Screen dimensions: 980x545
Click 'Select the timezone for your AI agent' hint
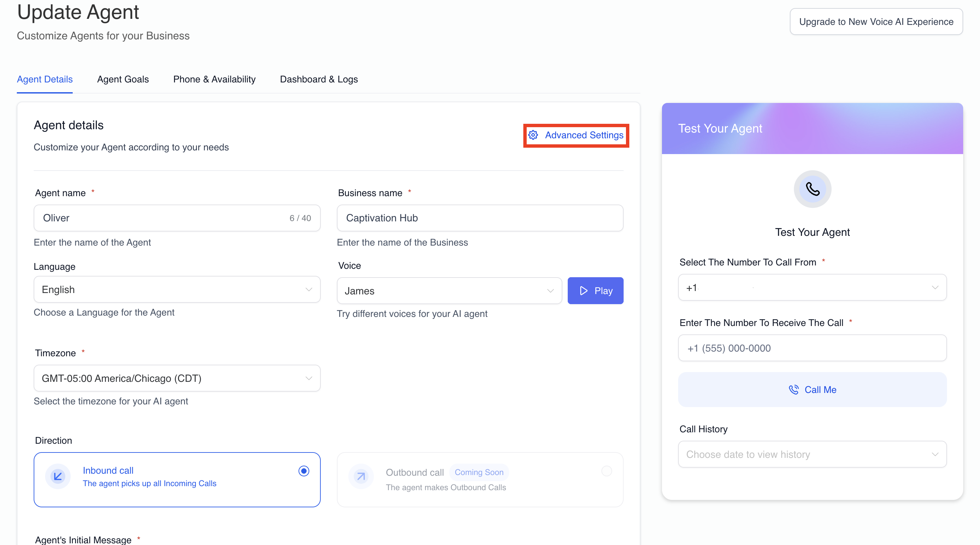click(x=111, y=401)
